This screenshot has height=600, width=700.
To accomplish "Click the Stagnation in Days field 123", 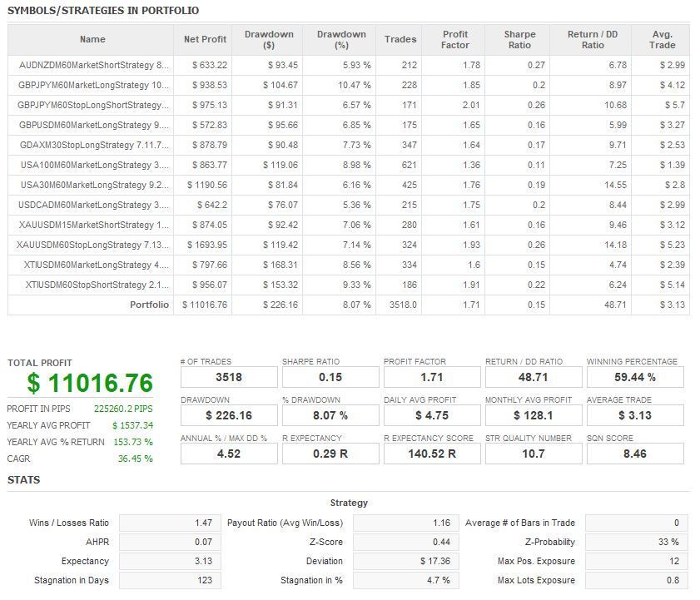I will 170,580.
